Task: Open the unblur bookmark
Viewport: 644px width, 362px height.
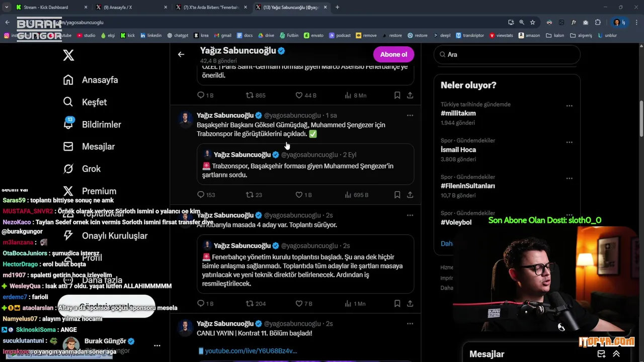Action: pyautogui.click(x=607, y=36)
